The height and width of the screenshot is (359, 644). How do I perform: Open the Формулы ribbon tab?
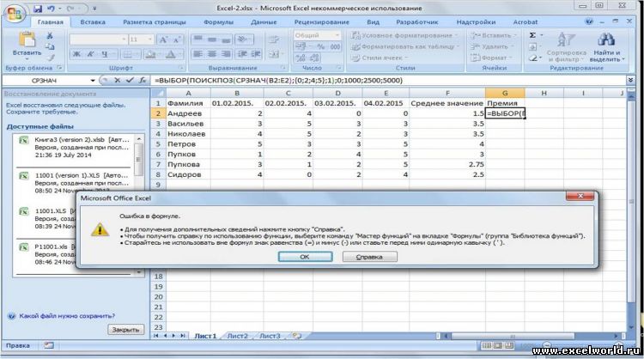[218, 22]
